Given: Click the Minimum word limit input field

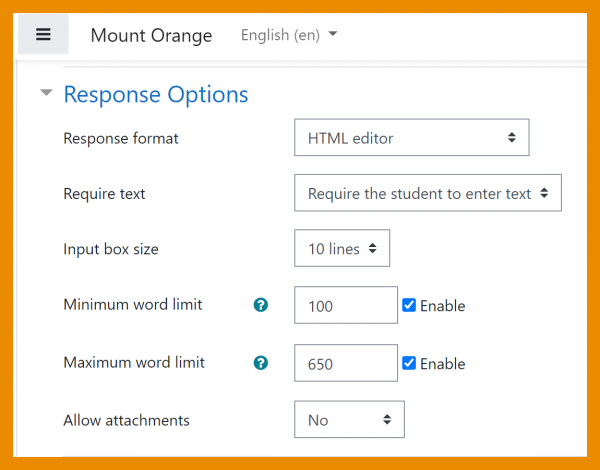Looking at the screenshot, I should coord(346,305).
